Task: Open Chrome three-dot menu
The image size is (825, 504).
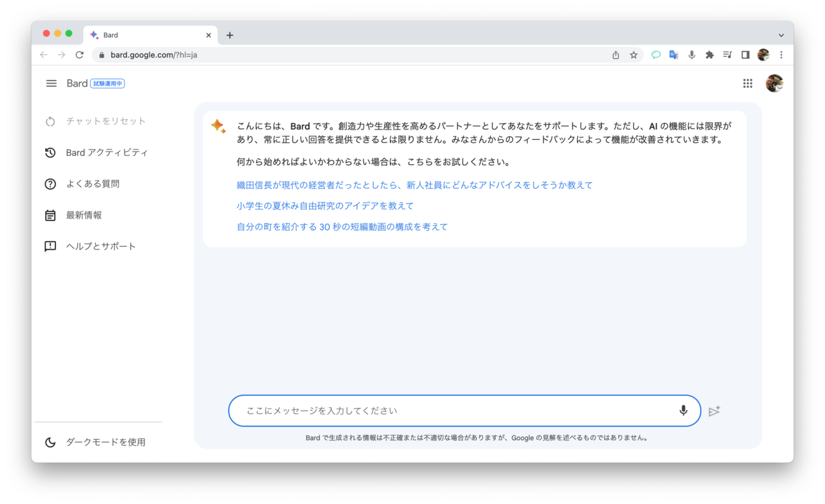Action: (x=781, y=55)
